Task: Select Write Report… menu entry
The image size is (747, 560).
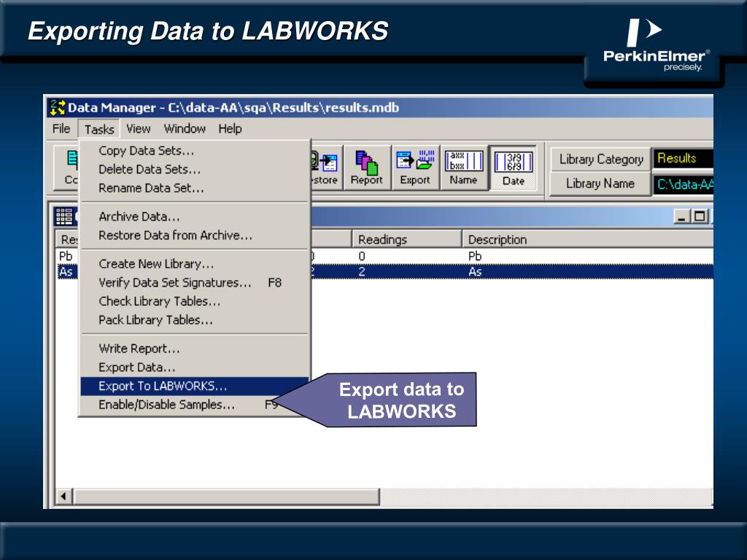Action: (194, 348)
